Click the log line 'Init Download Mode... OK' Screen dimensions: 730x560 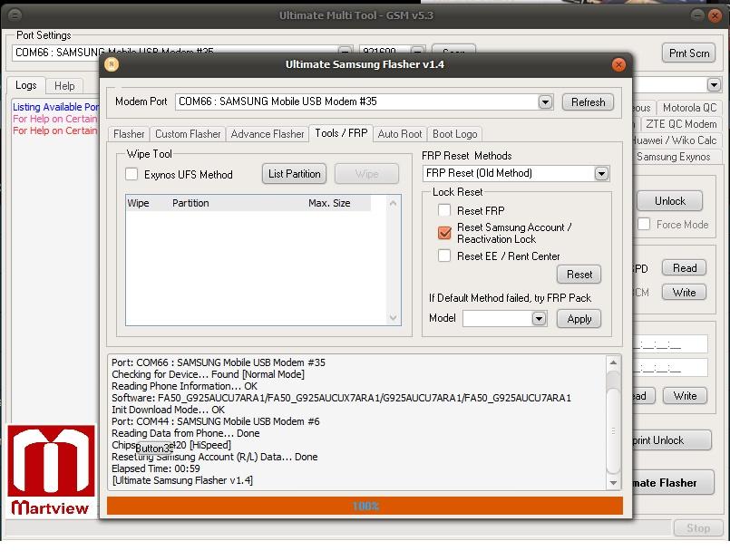pos(168,410)
